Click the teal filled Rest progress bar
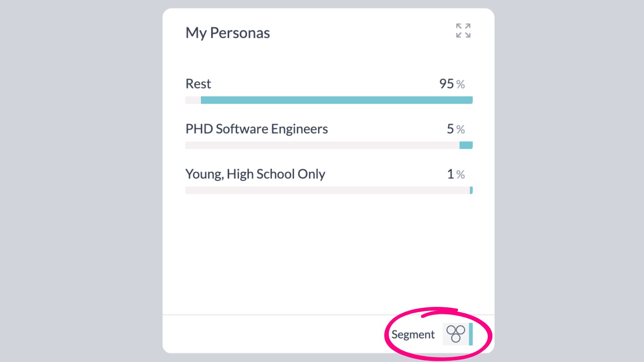The image size is (644, 362). 336,100
